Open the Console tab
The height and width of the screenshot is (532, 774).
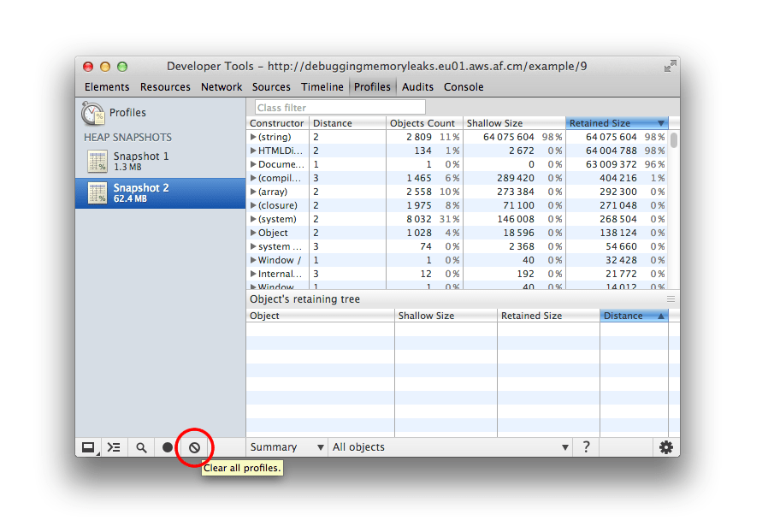464,86
